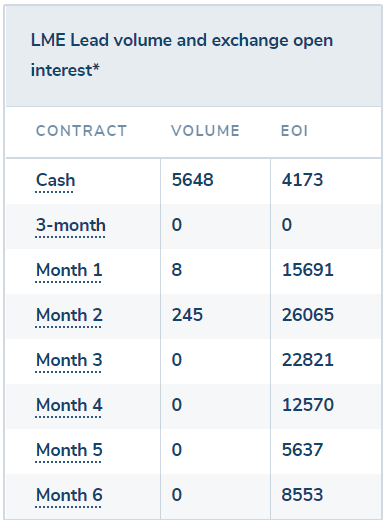387x520 pixels.
Task: Click the Cash contract link
Action: tap(55, 180)
